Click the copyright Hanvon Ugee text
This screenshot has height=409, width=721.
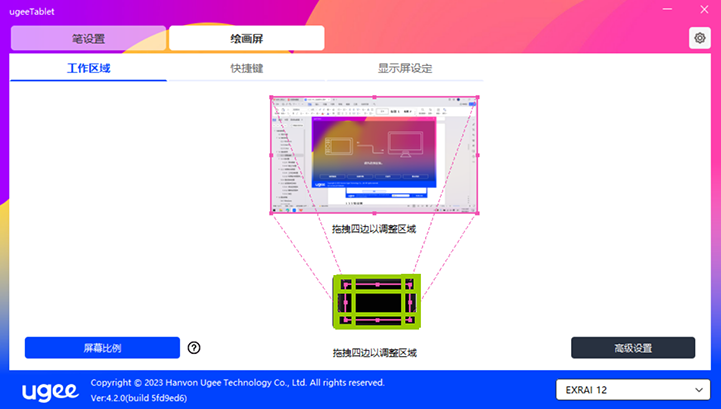[237, 382]
